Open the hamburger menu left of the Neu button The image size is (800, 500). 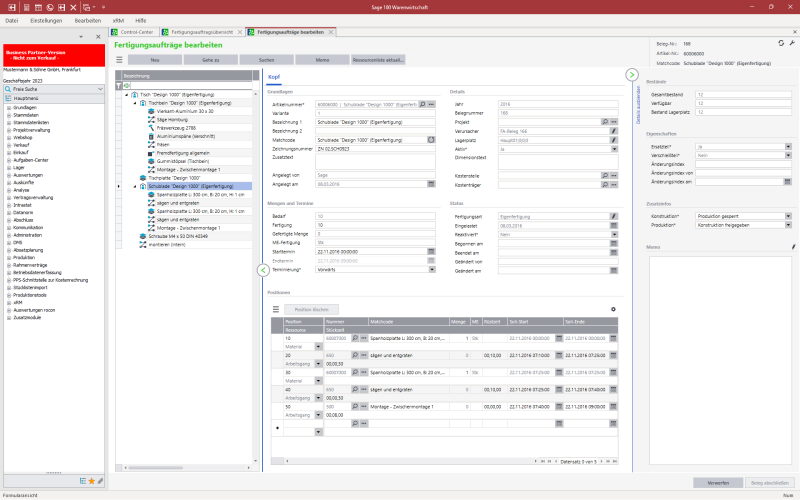coord(119,60)
